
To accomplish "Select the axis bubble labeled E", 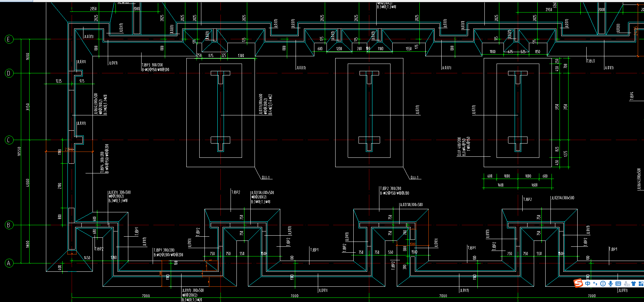I will point(9,39).
